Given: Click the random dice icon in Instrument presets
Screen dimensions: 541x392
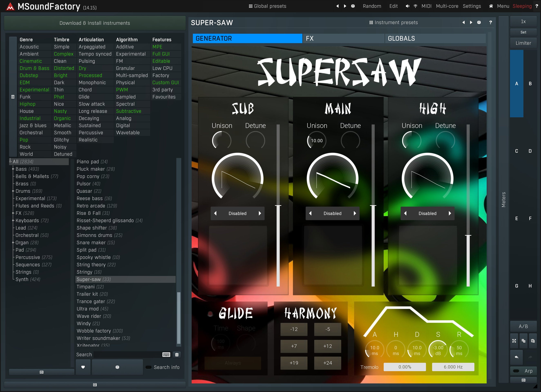Looking at the screenshot, I should (x=479, y=22).
